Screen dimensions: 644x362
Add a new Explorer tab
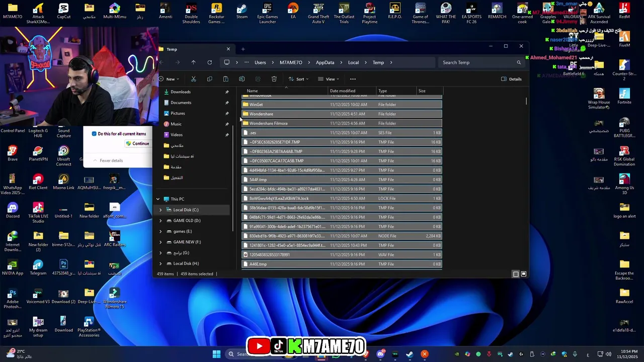pyautogui.click(x=243, y=49)
